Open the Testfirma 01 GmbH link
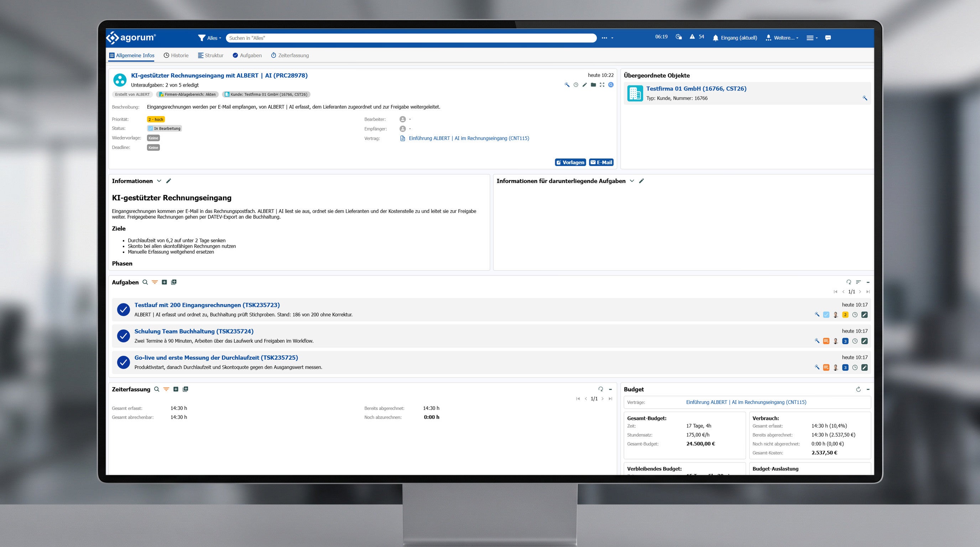The image size is (980, 547). click(696, 89)
